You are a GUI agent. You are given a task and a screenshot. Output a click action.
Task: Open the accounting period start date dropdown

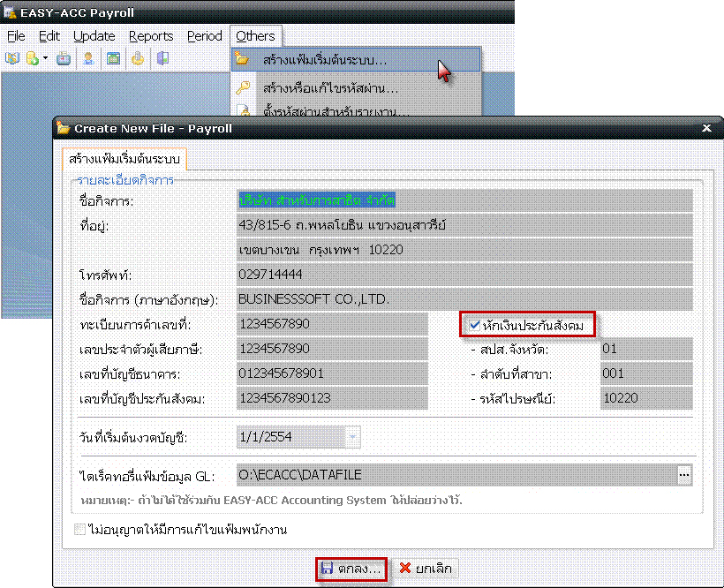pyautogui.click(x=352, y=436)
